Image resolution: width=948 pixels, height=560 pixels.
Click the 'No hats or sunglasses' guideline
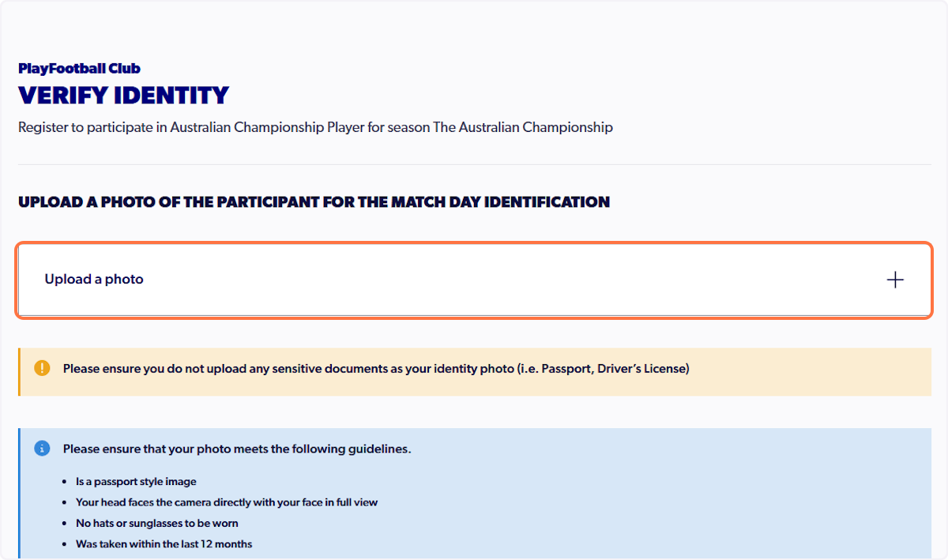[x=157, y=523]
